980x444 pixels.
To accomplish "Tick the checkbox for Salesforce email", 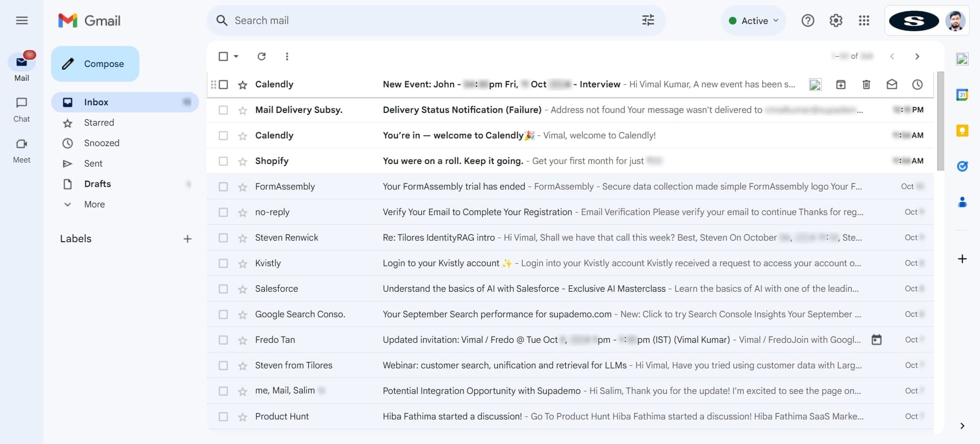I will [223, 289].
